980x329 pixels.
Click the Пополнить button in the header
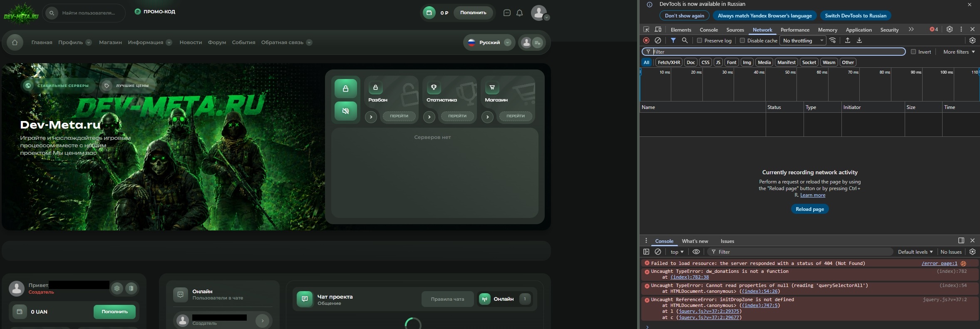(473, 12)
